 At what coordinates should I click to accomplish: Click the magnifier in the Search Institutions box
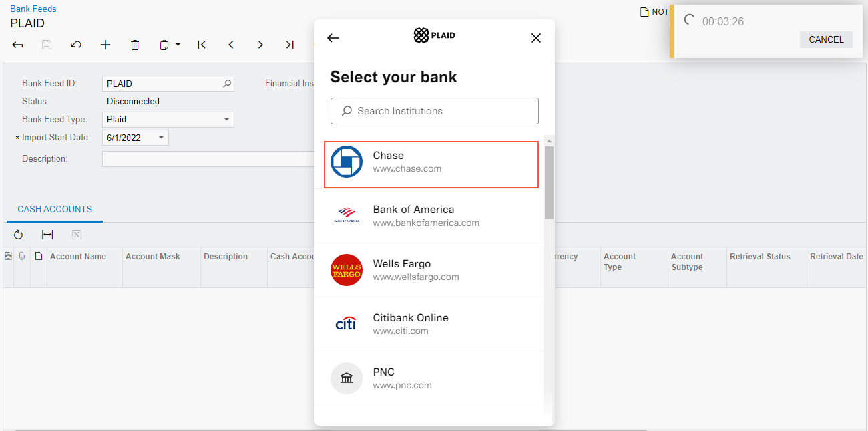[347, 111]
